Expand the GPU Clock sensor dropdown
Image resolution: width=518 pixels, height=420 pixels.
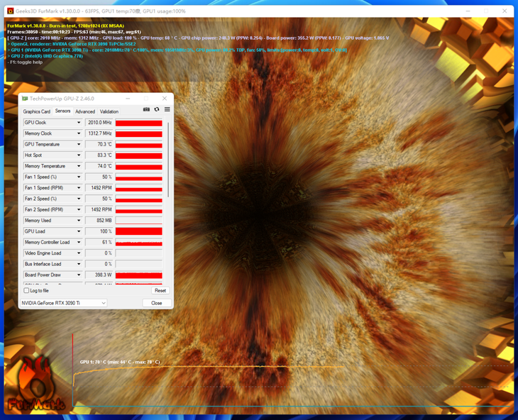coord(79,123)
